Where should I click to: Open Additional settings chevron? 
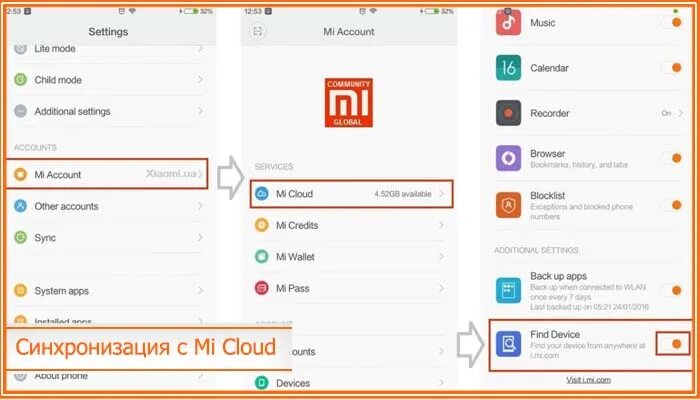(x=200, y=111)
